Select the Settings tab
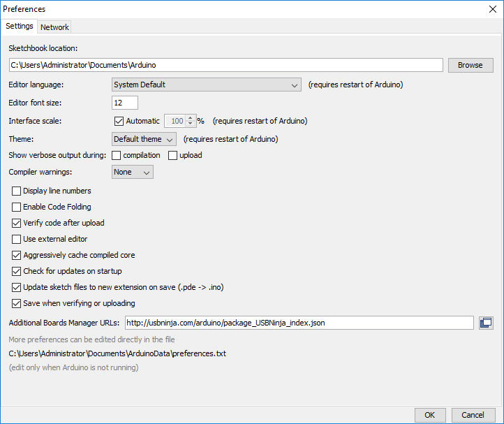Viewport: 504px width, 424px height. click(x=20, y=26)
